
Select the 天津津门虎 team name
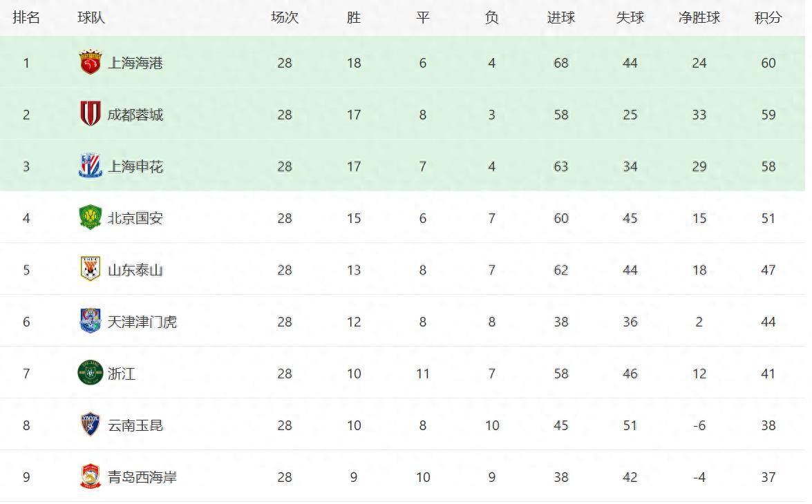pyautogui.click(x=142, y=322)
